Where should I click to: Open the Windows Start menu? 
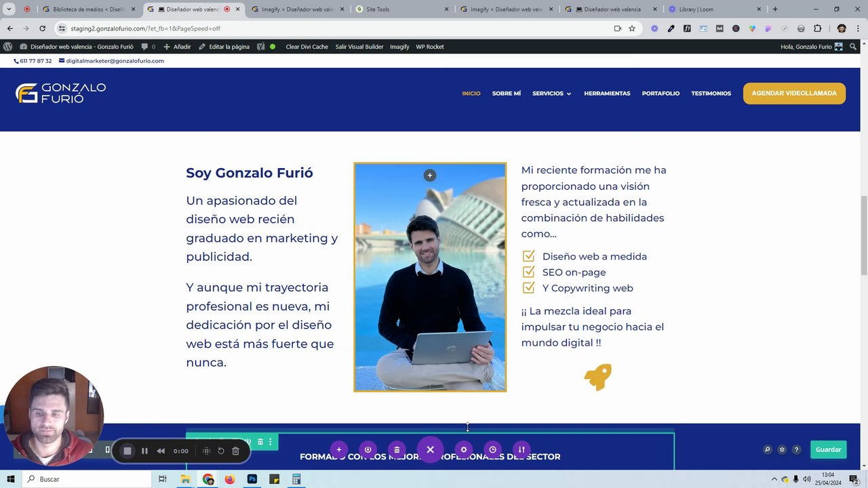[11, 479]
